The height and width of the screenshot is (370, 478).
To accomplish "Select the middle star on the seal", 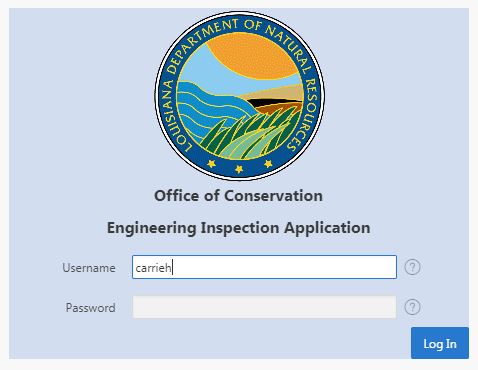I will [x=239, y=169].
